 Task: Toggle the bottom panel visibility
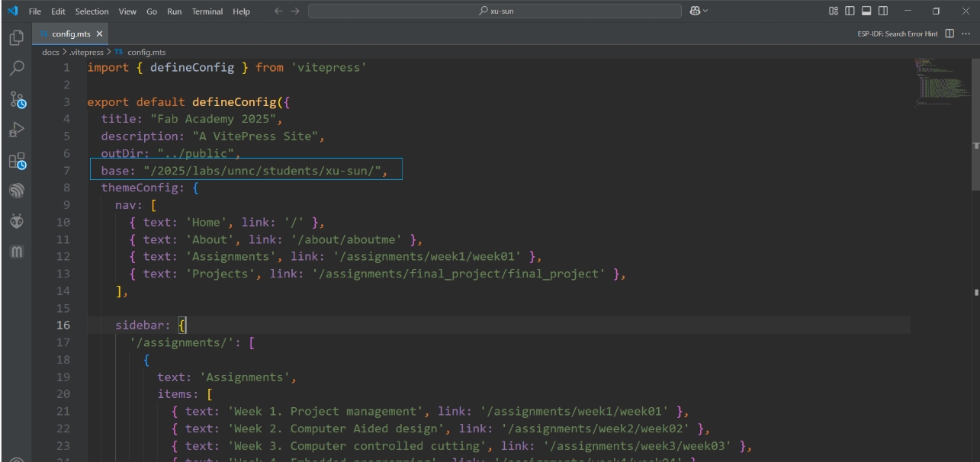click(866, 11)
